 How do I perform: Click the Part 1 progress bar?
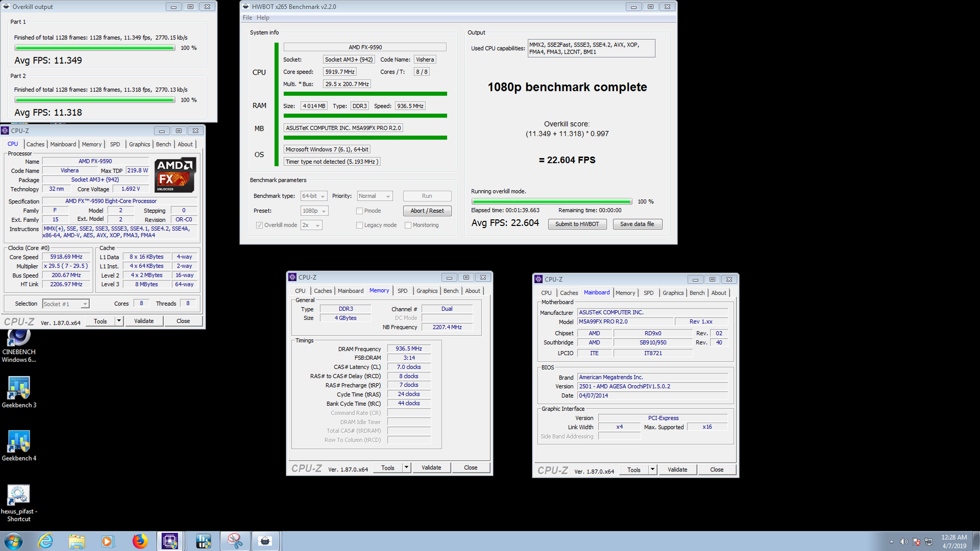(x=95, y=48)
